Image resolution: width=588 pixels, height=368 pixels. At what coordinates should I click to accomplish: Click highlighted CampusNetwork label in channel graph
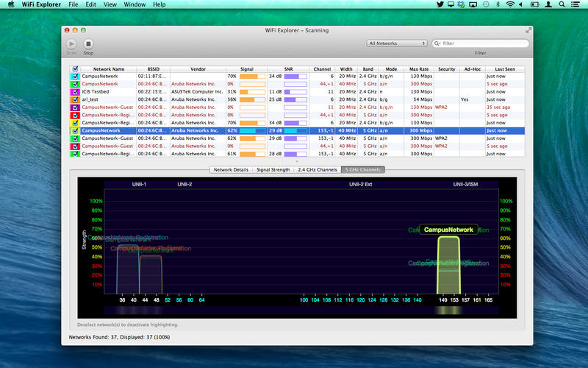click(x=448, y=230)
